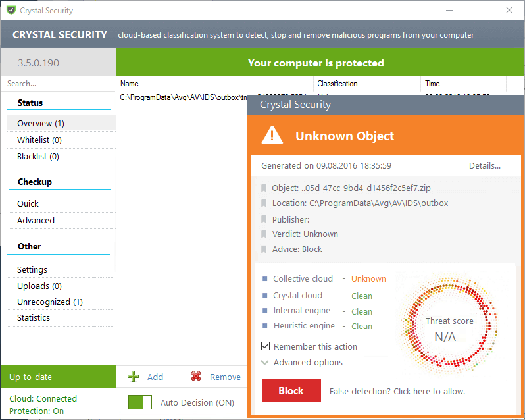
Task: Click the bookmark icon beside Object
Action: [x=264, y=188]
